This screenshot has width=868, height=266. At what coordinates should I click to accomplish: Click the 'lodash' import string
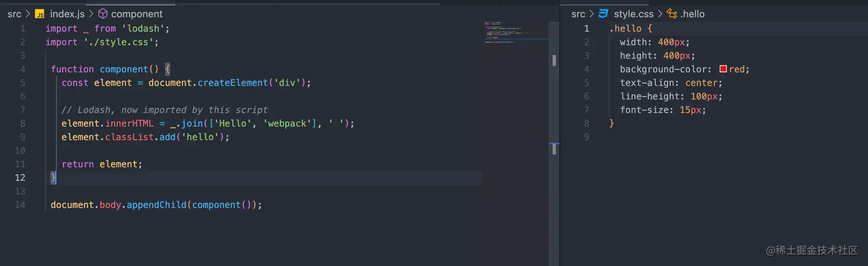tap(143, 28)
